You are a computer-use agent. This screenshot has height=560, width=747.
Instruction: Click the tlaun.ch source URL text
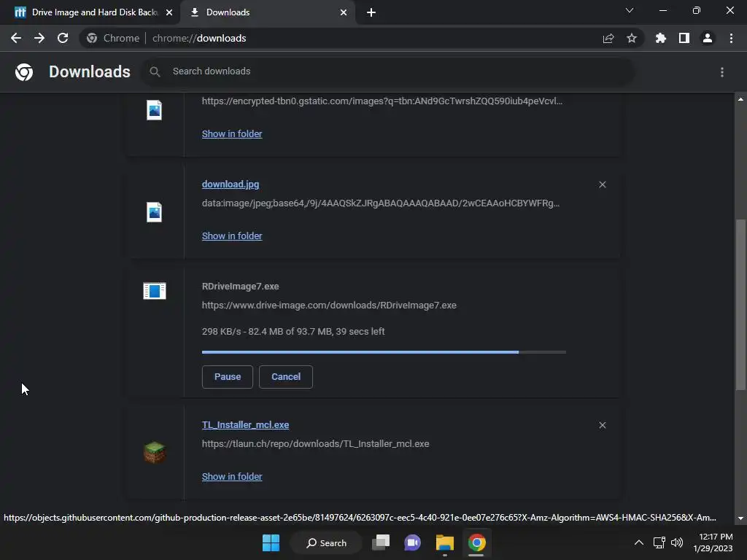tap(315, 444)
